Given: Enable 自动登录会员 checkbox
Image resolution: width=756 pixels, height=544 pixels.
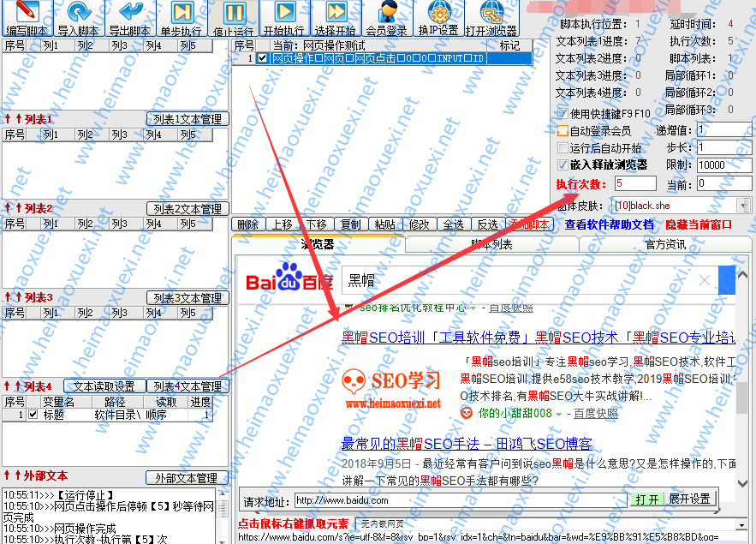Looking at the screenshot, I should [563, 131].
